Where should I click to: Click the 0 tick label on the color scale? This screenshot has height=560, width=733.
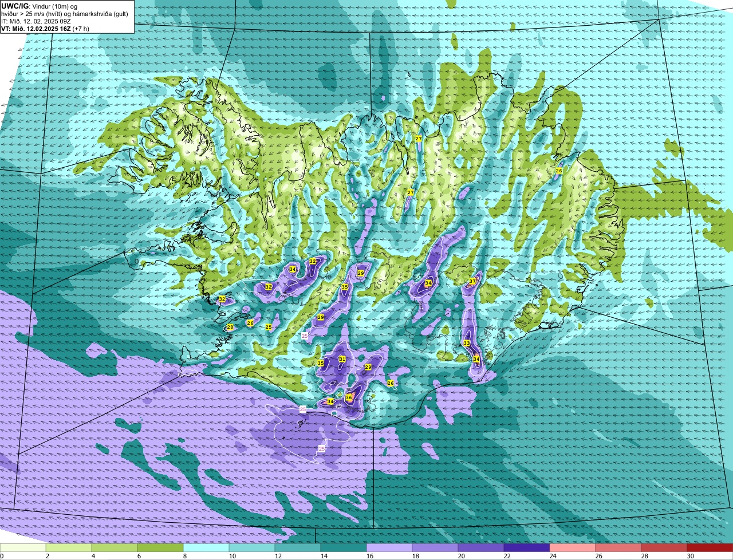(2, 556)
